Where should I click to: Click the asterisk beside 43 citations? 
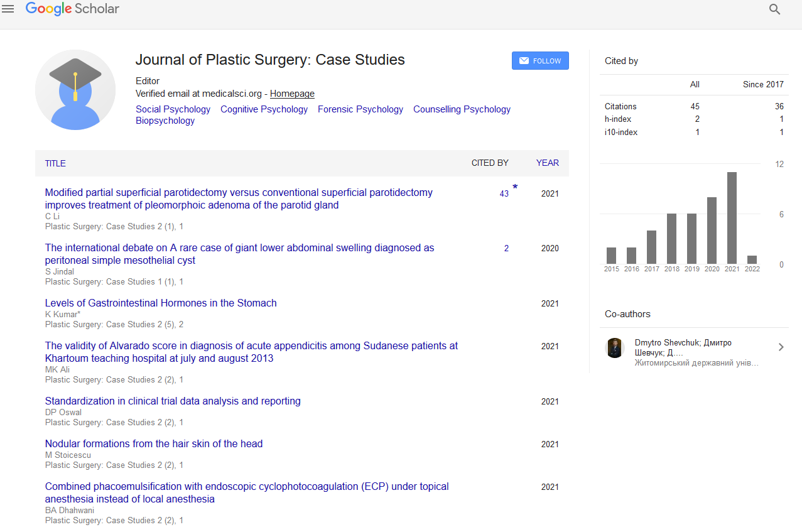[515, 187]
